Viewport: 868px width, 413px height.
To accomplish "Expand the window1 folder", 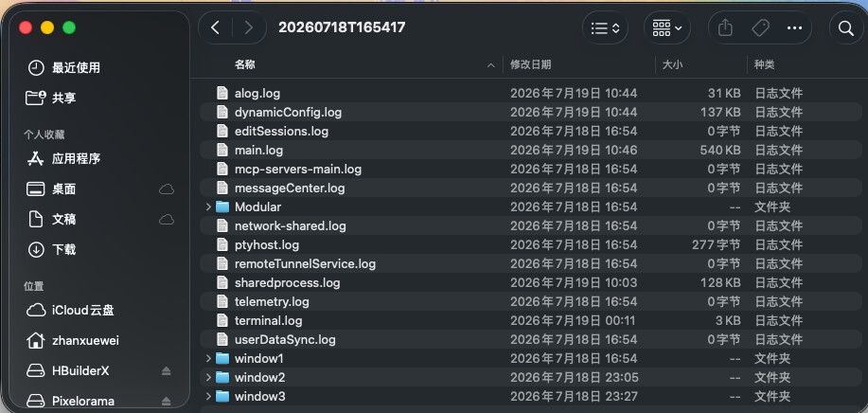I will 208,358.
